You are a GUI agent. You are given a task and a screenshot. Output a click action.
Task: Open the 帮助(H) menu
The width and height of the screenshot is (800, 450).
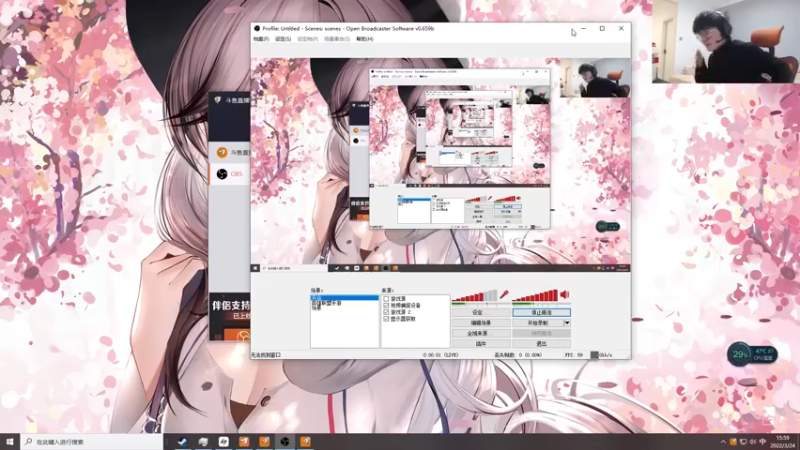pyautogui.click(x=365, y=39)
